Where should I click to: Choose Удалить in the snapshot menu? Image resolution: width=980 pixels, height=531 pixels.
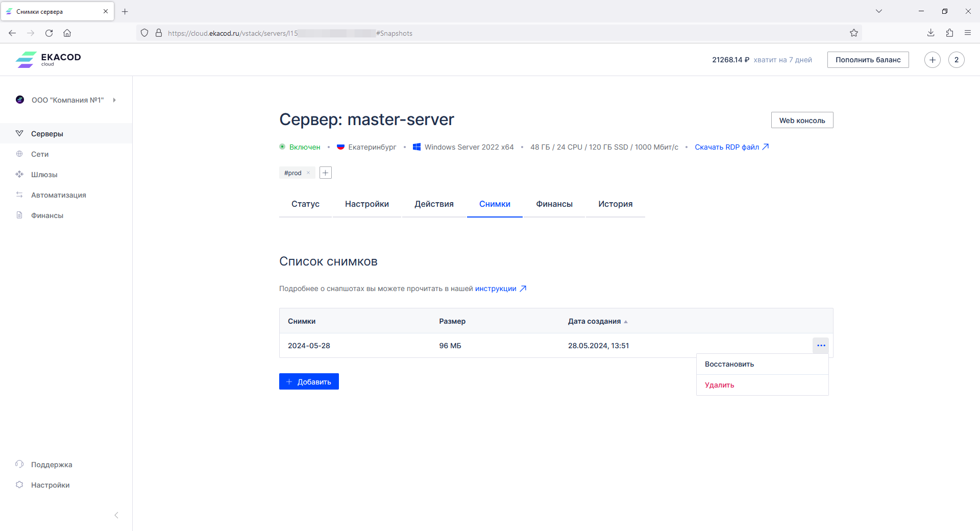click(x=719, y=385)
